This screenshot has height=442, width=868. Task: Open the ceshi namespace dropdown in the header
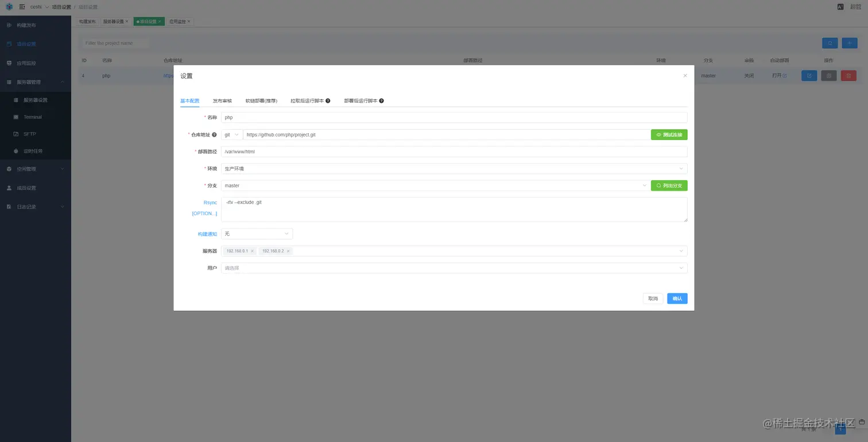click(x=40, y=7)
